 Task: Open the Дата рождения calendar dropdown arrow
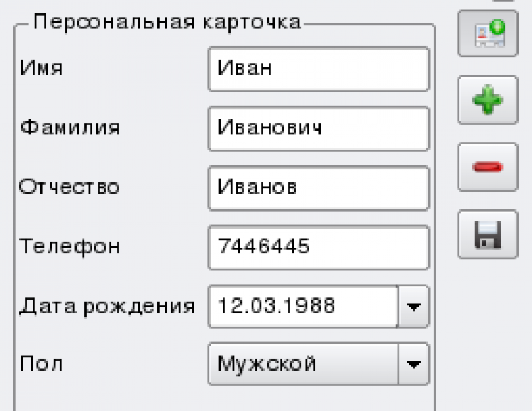414,307
